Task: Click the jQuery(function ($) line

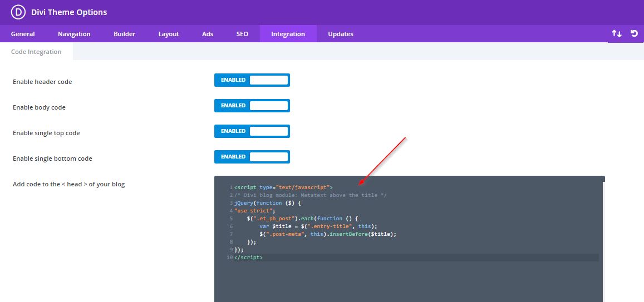Action: tap(268, 202)
